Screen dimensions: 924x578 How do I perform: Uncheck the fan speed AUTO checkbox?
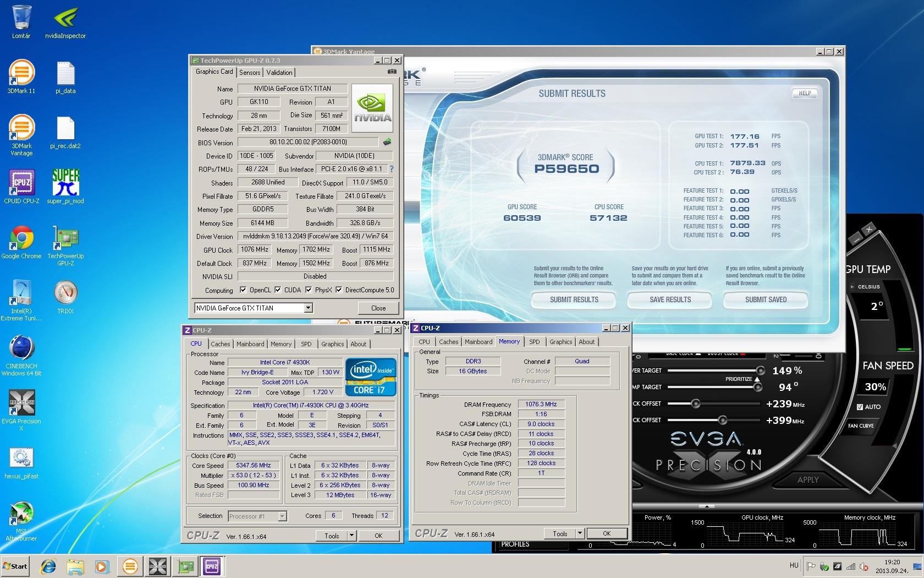(860, 407)
